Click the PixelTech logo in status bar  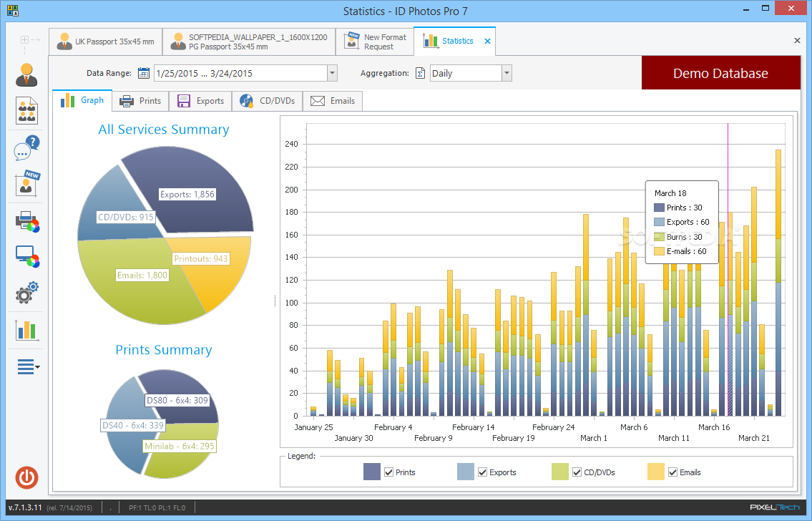coord(775,507)
